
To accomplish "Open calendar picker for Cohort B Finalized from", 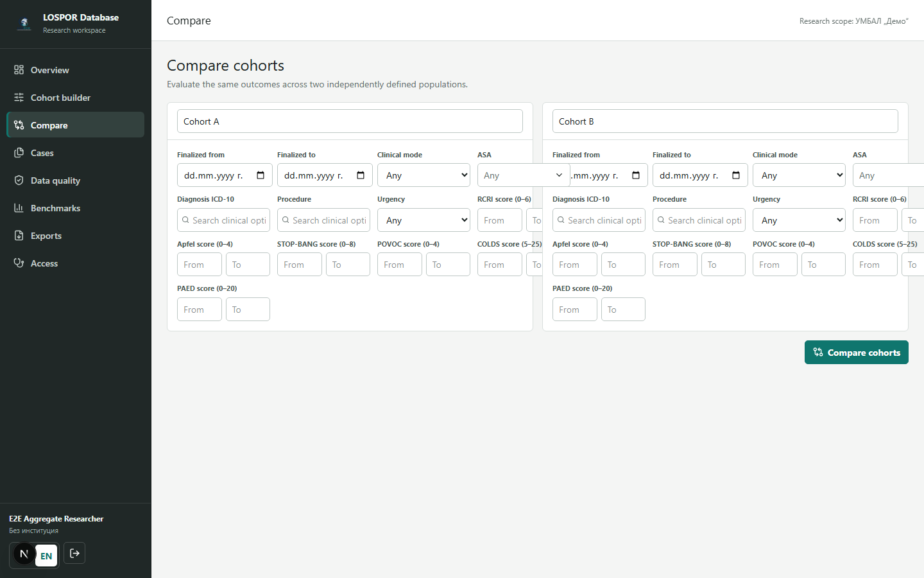I will (x=636, y=175).
